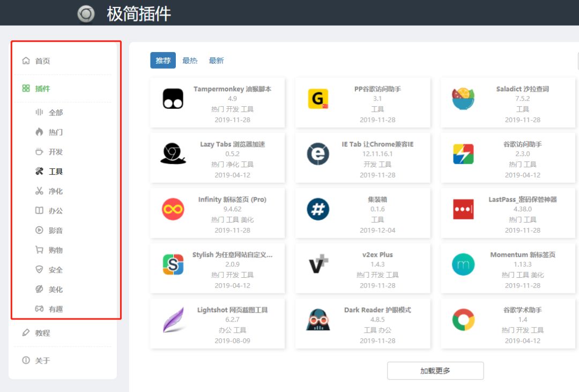Open the 安全 category in the sidebar
The image size is (579, 392).
coord(49,270)
